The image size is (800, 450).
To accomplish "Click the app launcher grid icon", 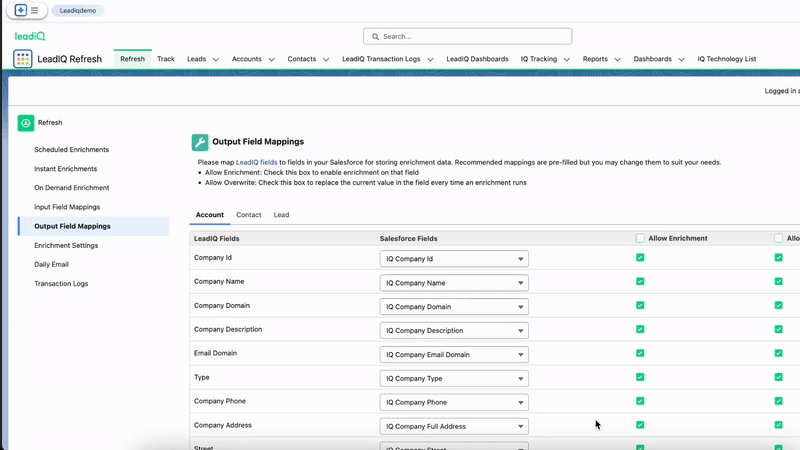I will [x=23, y=59].
